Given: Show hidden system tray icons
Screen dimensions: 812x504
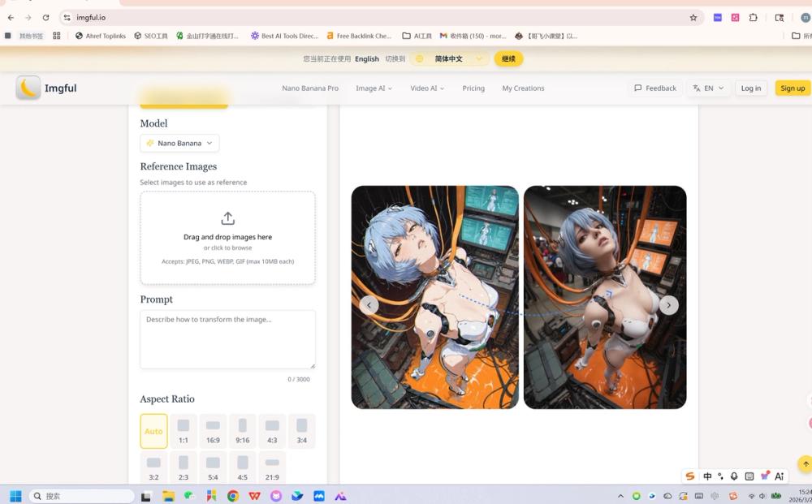Looking at the screenshot, I should 620,496.
